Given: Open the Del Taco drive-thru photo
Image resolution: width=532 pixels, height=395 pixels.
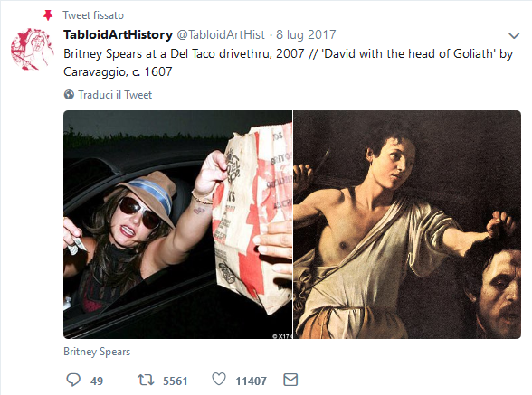Looking at the screenshot, I should [x=177, y=224].
